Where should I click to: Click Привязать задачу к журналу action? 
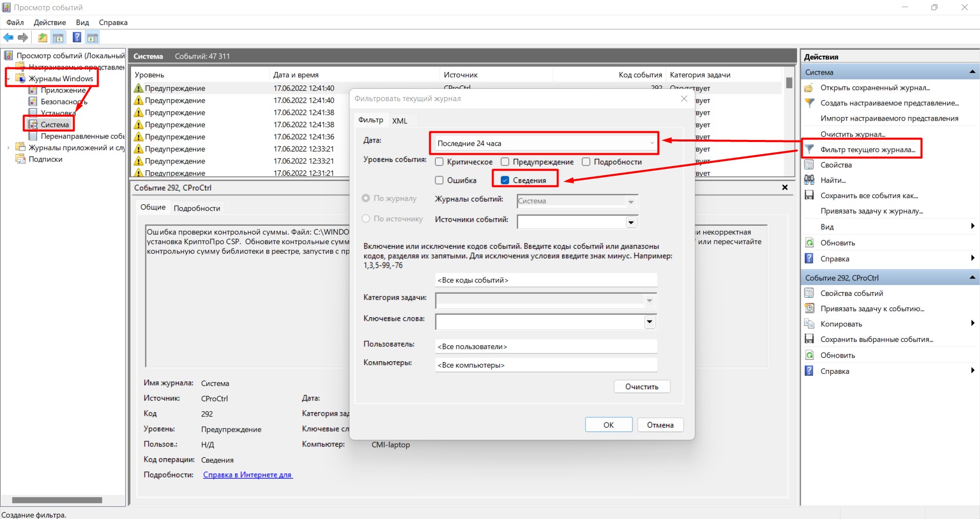871,210
